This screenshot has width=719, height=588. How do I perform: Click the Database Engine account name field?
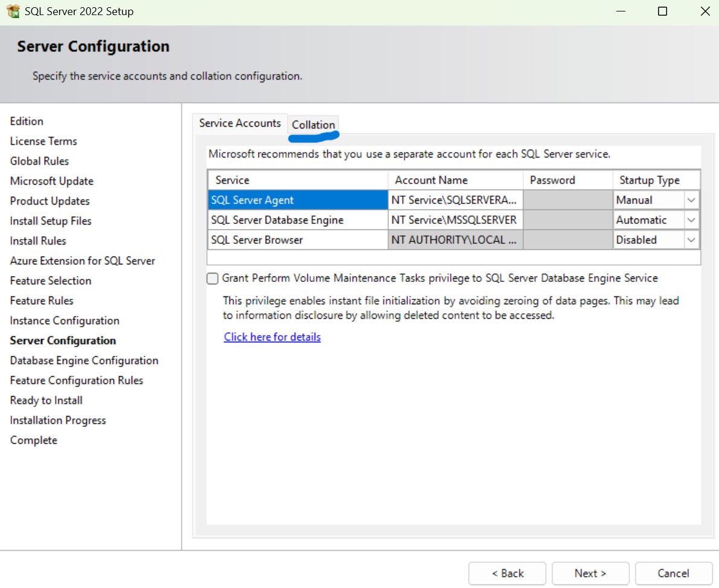coord(455,220)
